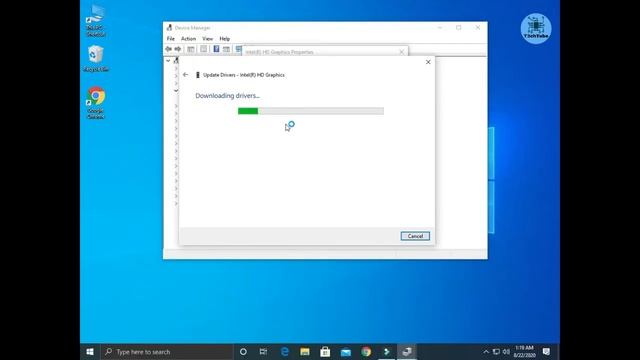Image resolution: width=640 pixels, height=360 pixels.
Task: Open the Properties toolbar icon in Device Manager
Action: click(x=204, y=49)
